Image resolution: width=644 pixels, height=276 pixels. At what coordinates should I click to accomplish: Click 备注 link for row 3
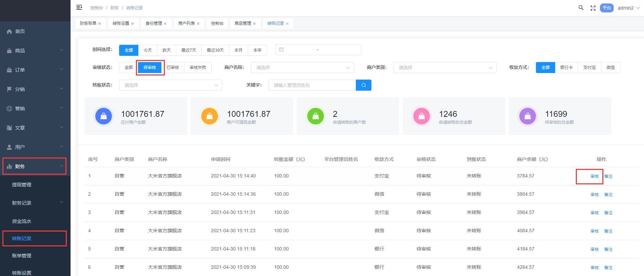608,213
